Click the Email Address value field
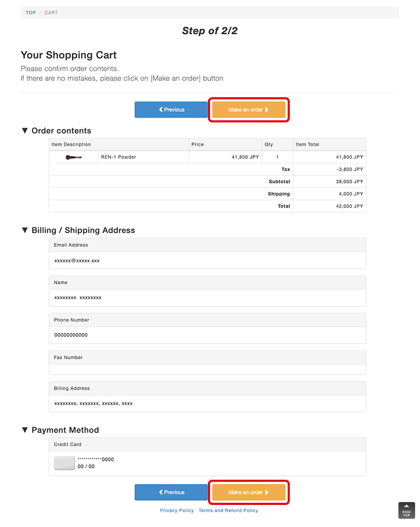 click(207, 261)
